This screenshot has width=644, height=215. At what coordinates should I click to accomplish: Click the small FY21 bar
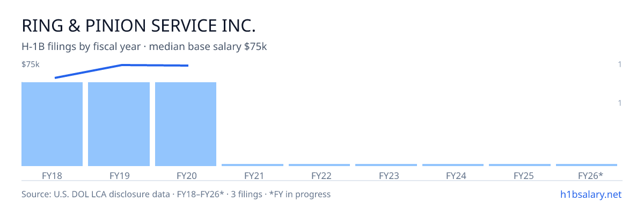pos(252,165)
